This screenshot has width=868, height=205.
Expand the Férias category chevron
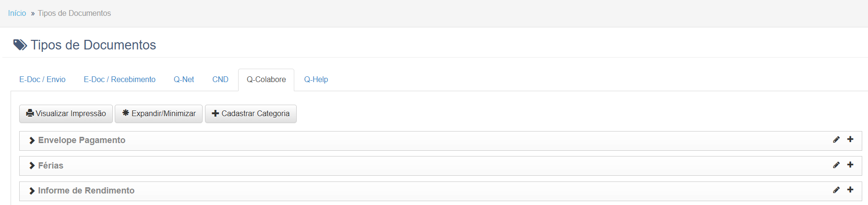[x=32, y=166]
